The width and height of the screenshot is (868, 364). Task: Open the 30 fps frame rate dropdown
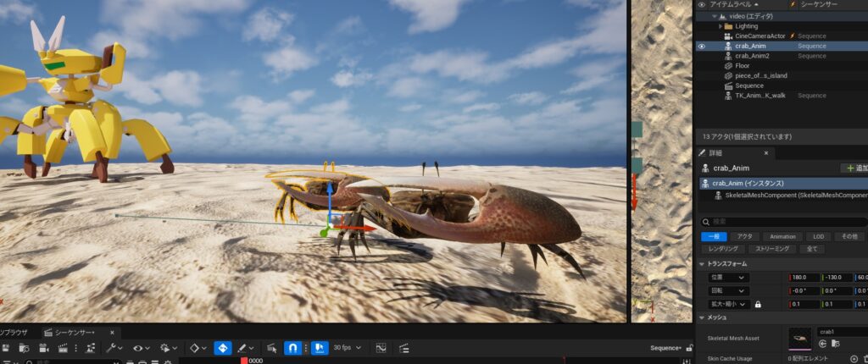click(x=346, y=348)
